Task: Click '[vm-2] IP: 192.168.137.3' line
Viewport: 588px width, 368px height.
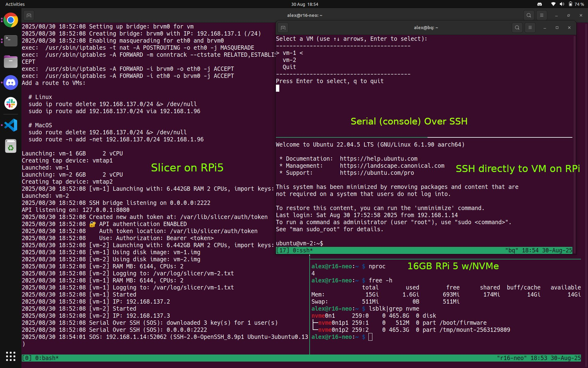Action: [96, 316]
